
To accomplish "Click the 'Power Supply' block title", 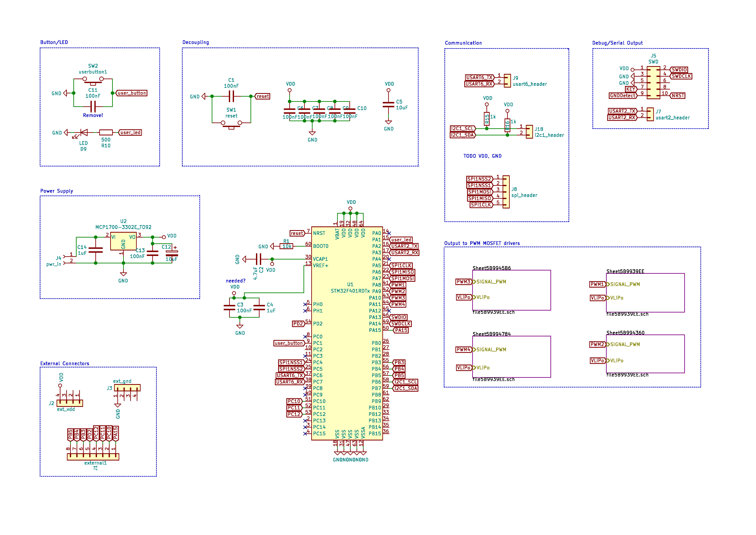I will pos(57,191).
